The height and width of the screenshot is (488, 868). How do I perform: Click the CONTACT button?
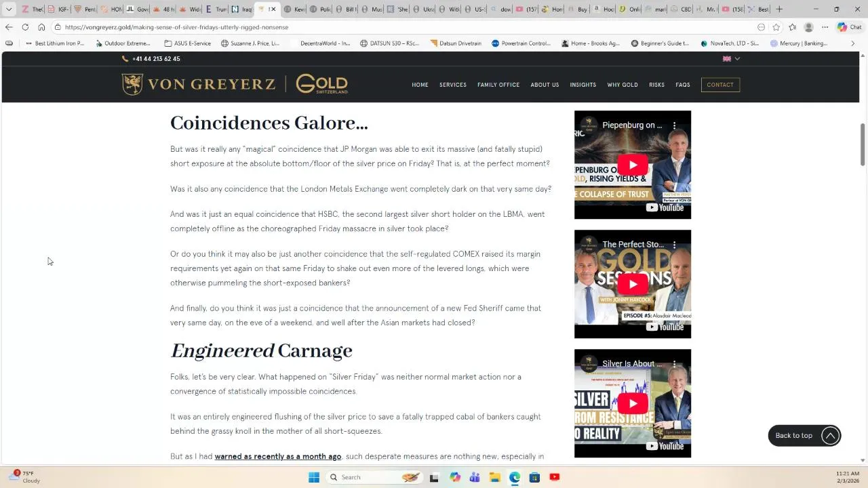(x=720, y=85)
